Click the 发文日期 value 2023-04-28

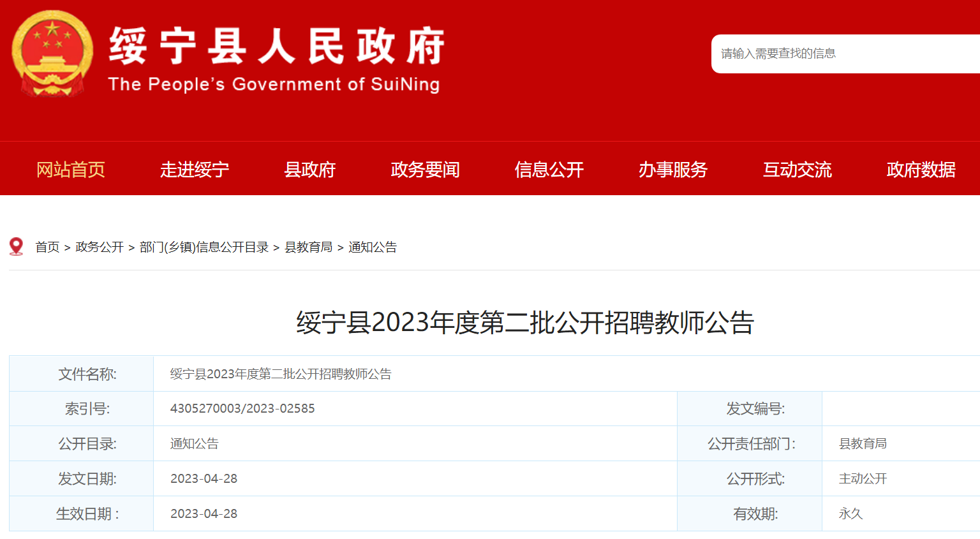pyautogui.click(x=204, y=478)
